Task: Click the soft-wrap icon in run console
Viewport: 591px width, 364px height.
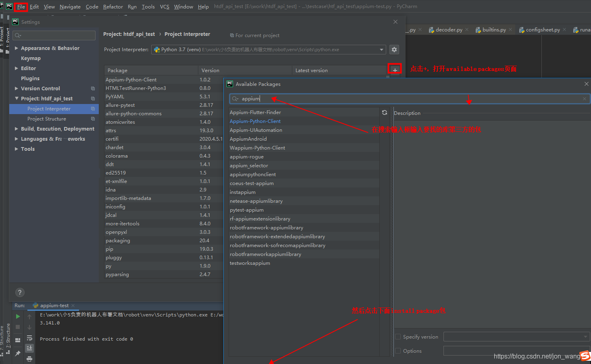Action: tap(29, 338)
